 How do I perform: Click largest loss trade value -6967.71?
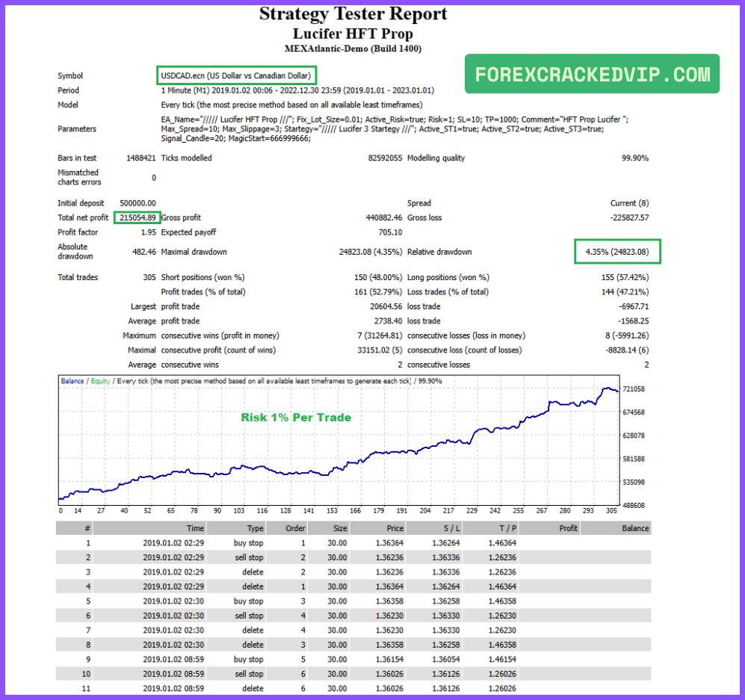634,306
